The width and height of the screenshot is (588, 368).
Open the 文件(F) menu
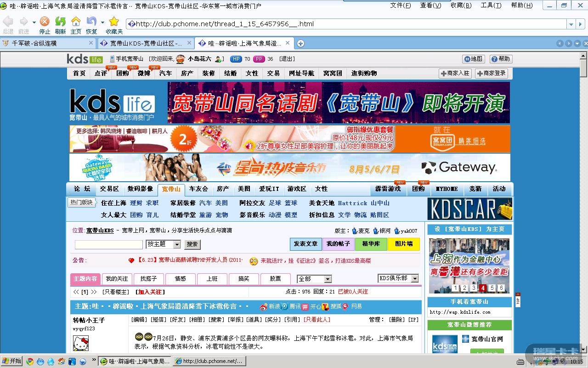(x=401, y=6)
